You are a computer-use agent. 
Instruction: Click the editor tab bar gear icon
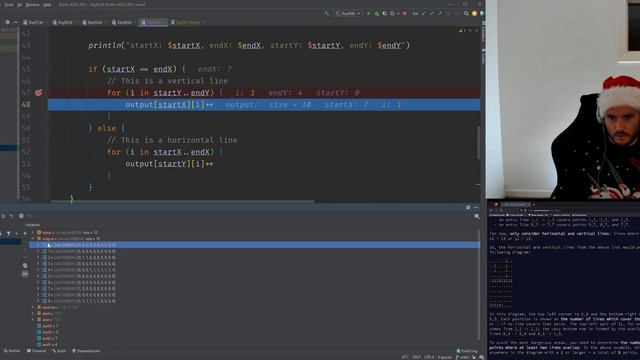pyautogui.click(x=7, y=22)
